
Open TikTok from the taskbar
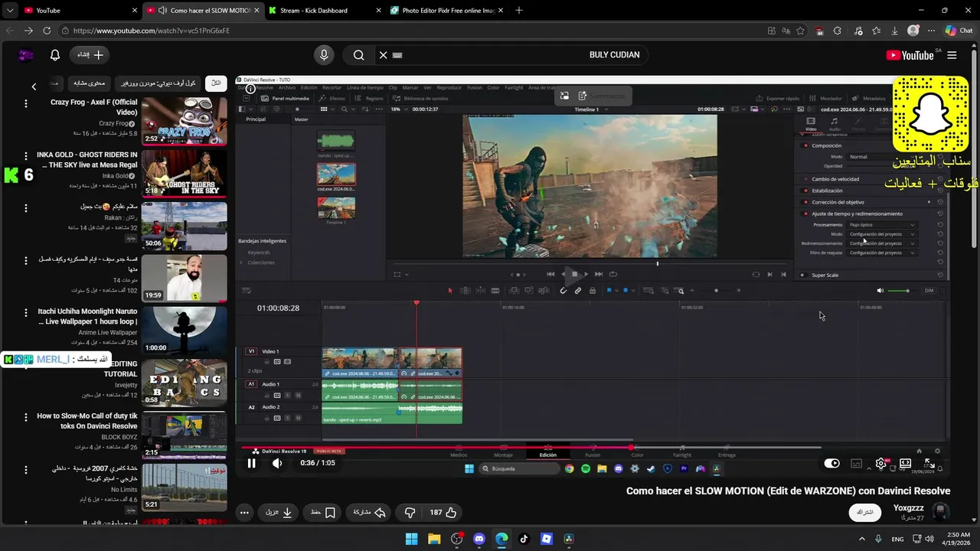pos(524,539)
